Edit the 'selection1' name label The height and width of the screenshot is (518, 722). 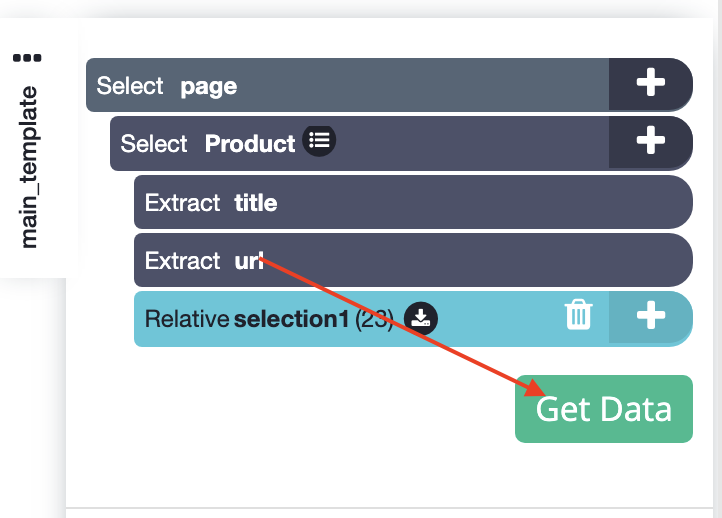tap(292, 319)
